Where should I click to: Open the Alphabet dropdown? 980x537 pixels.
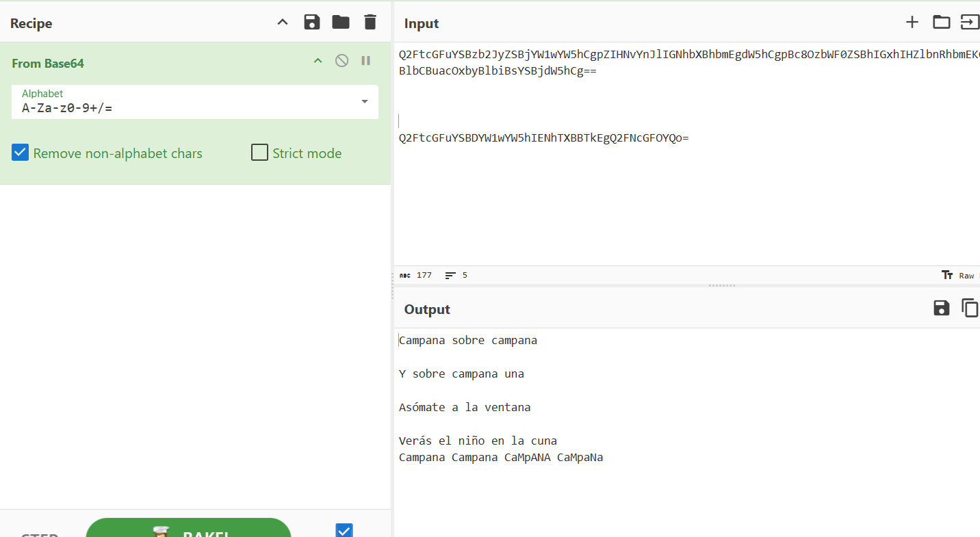tap(365, 102)
